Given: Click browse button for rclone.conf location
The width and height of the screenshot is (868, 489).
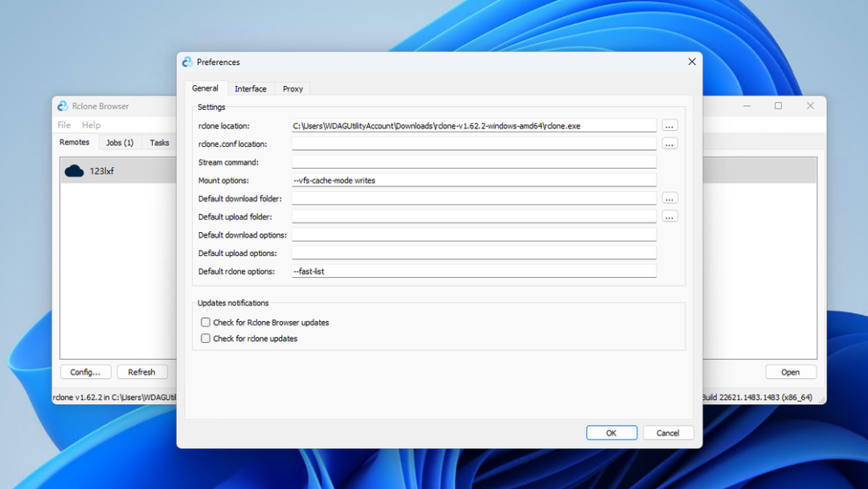Looking at the screenshot, I should pos(669,144).
